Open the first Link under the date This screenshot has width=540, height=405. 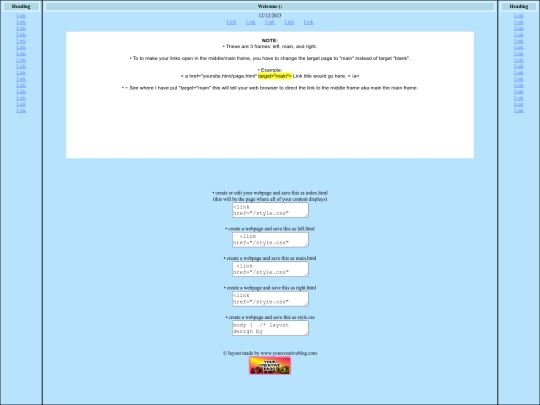[x=231, y=22]
